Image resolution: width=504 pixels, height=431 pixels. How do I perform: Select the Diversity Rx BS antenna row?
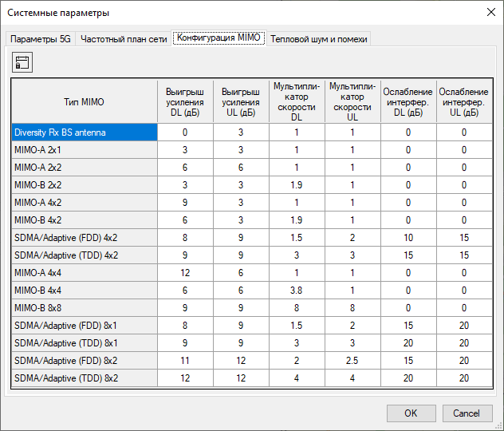[x=85, y=132]
